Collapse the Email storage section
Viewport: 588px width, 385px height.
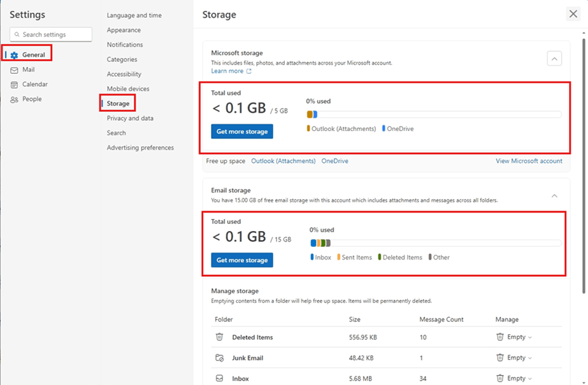(x=554, y=195)
